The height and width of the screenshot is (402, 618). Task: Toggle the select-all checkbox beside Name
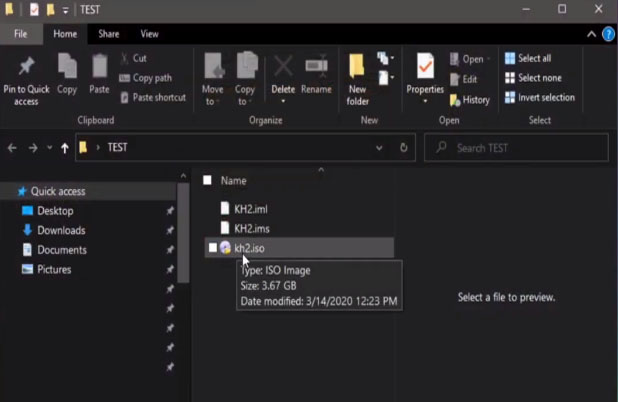(207, 181)
